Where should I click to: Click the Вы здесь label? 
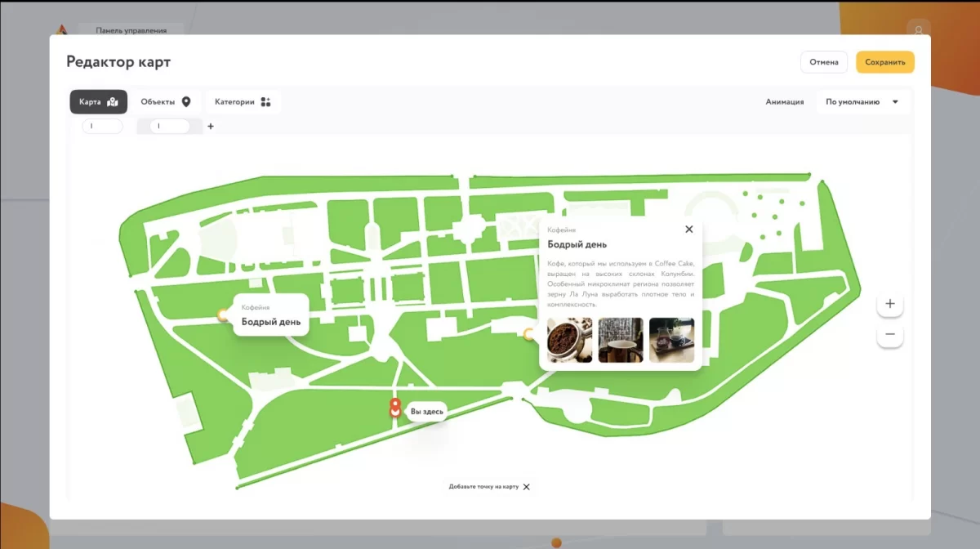click(x=426, y=412)
